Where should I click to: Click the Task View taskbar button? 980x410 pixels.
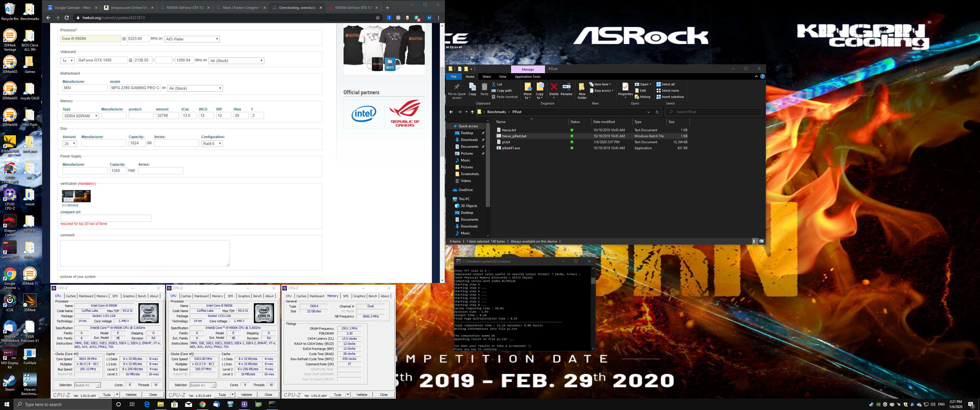point(132,404)
